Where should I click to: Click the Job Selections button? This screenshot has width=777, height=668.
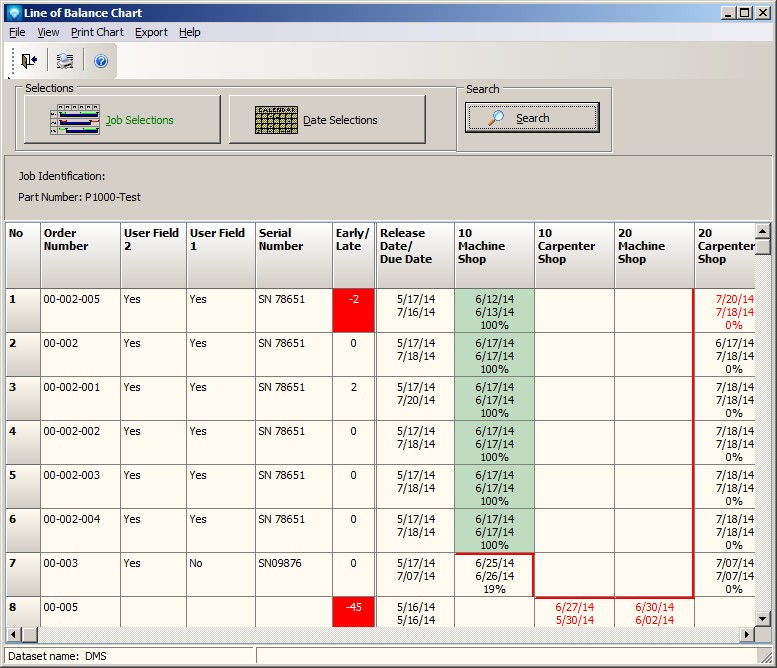122,120
